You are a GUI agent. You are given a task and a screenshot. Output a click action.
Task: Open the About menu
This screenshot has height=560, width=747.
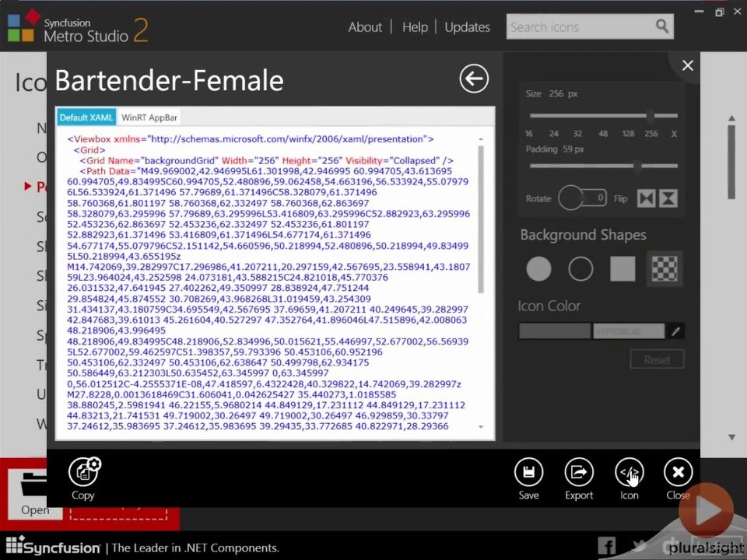click(365, 27)
